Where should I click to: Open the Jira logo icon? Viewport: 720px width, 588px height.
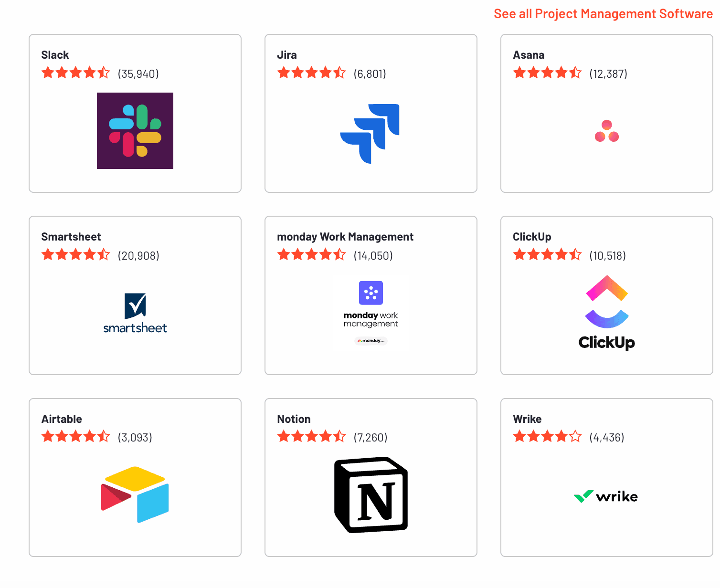click(x=370, y=134)
